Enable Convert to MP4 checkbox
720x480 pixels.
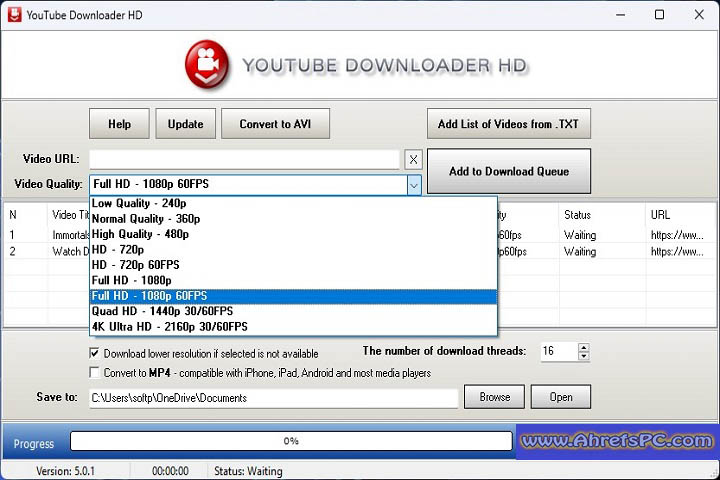pyautogui.click(x=95, y=373)
